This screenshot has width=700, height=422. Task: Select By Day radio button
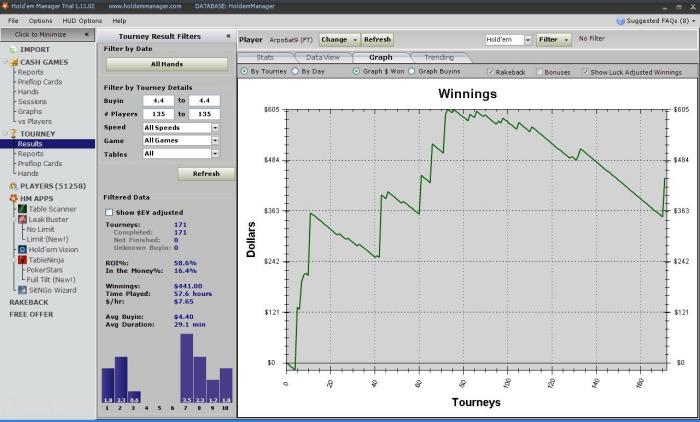click(x=295, y=71)
